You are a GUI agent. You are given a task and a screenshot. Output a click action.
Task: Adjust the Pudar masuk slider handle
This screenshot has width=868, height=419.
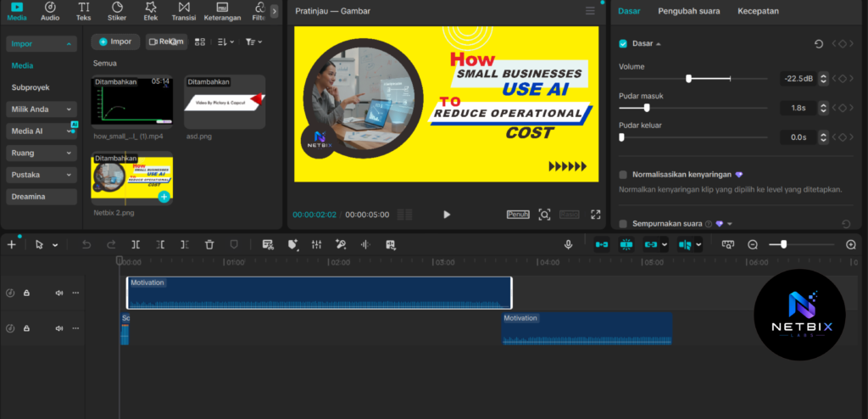coord(647,108)
